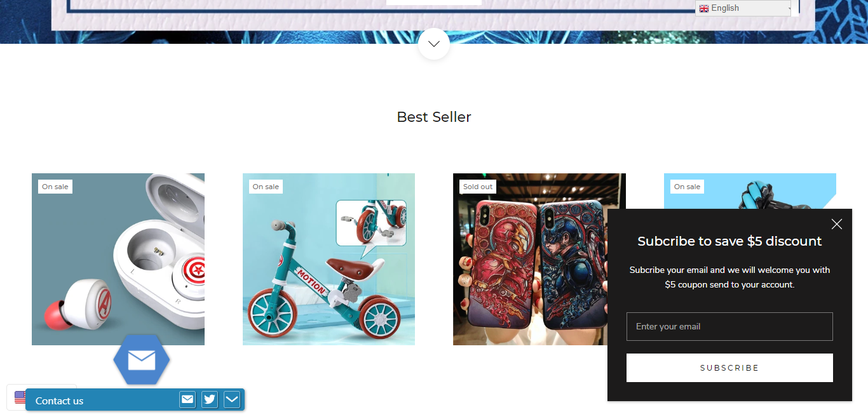Click the Enter your email field
This screenshot has width=868, height=417.
(x=729, y=326)
